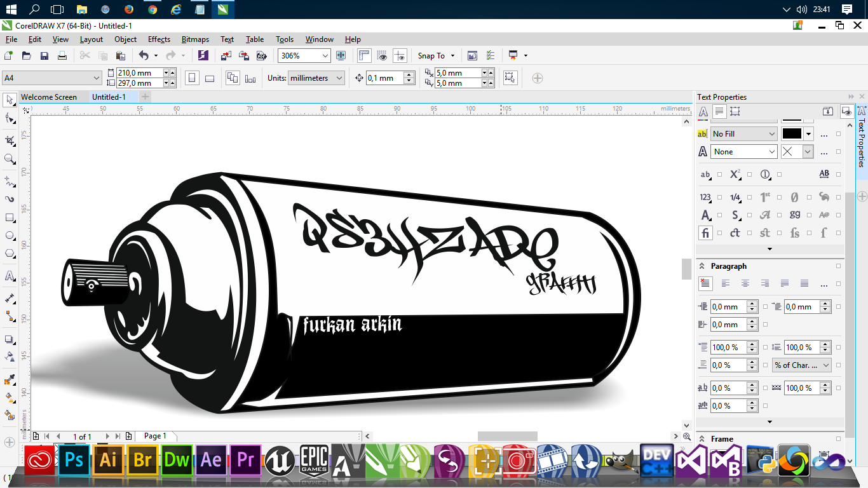This screenshot has width=868, height=488.
Task: Select the Crop tool
Action: [10, 140]
